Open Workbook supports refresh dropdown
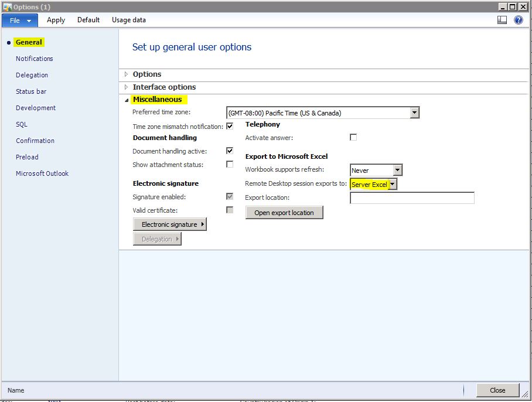This screenshot has width=532, height=402. pyautogui.click(x=397, y=171)
